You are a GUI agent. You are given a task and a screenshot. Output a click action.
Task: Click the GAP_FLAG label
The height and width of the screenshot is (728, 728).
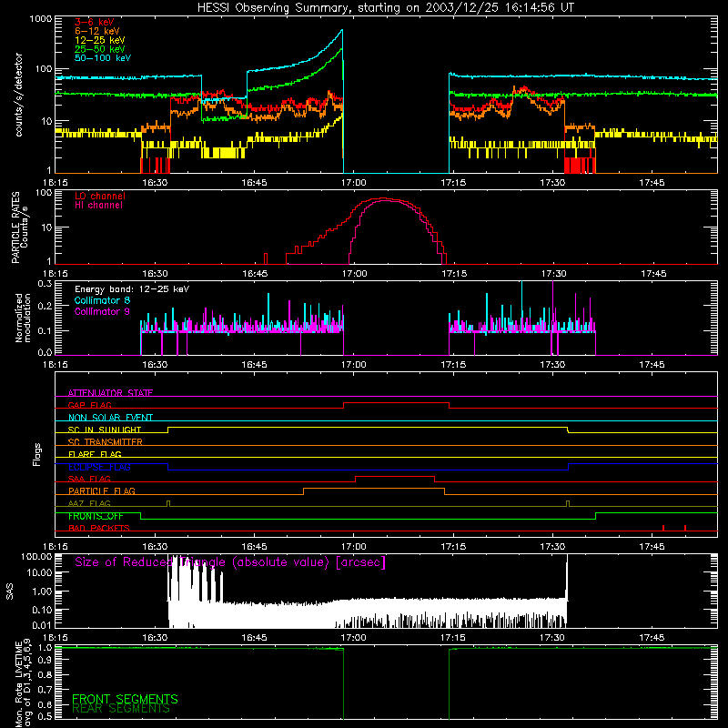[x=89, y=405]
